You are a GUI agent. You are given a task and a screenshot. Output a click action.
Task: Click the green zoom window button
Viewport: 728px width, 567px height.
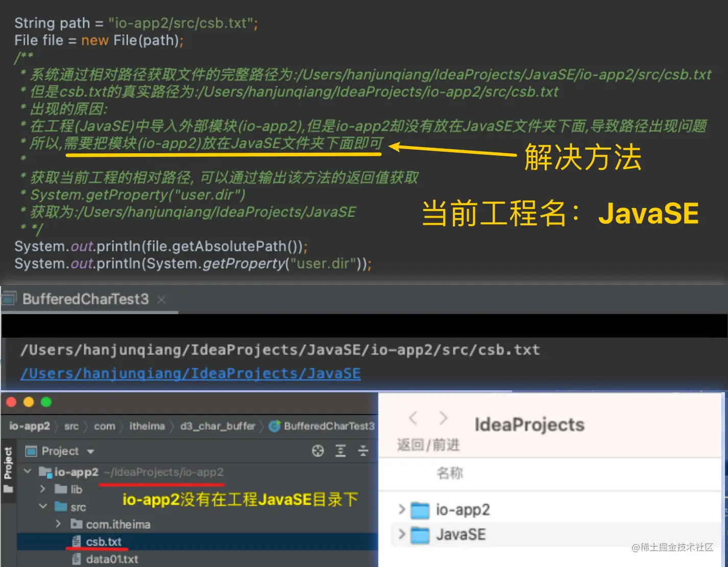(46, 402)
